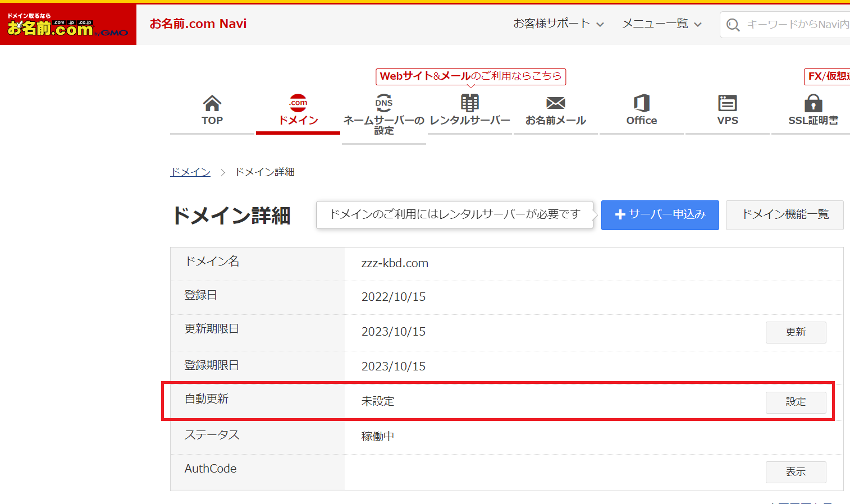The height and width of the screenshot is (504, 850).
Task: Open the お名前メール envelope icon
Action: [x=556, y=103]
